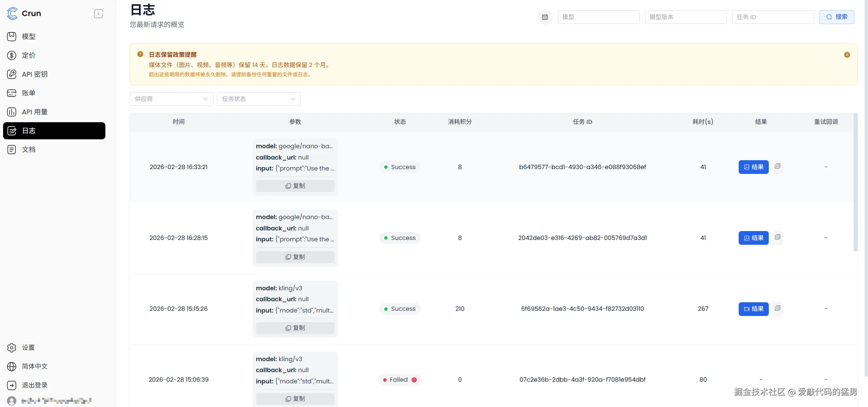Open 账单 via the card icon
The height and width of the screenshot is (407, 868).
click(x=12, y=93)
